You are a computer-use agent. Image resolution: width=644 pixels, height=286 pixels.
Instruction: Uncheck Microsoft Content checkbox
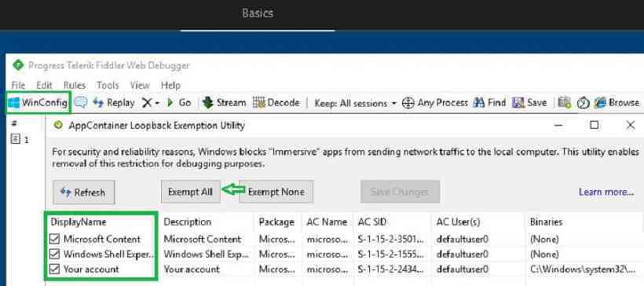[x=54, y=239]
